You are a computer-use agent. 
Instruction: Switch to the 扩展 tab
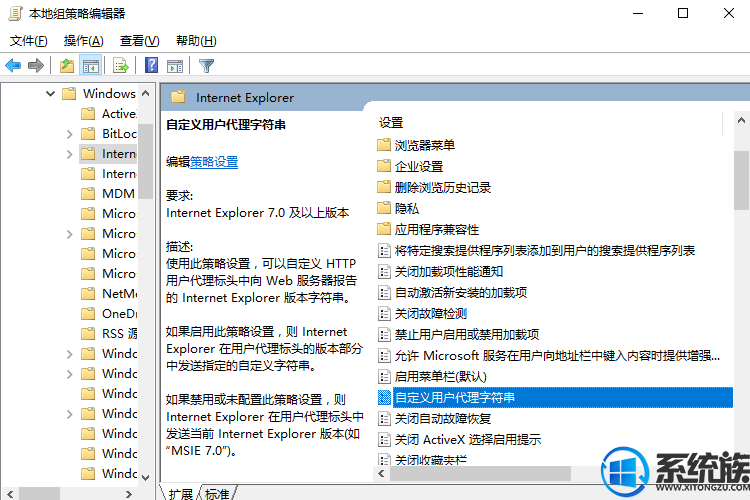point(180,493)
